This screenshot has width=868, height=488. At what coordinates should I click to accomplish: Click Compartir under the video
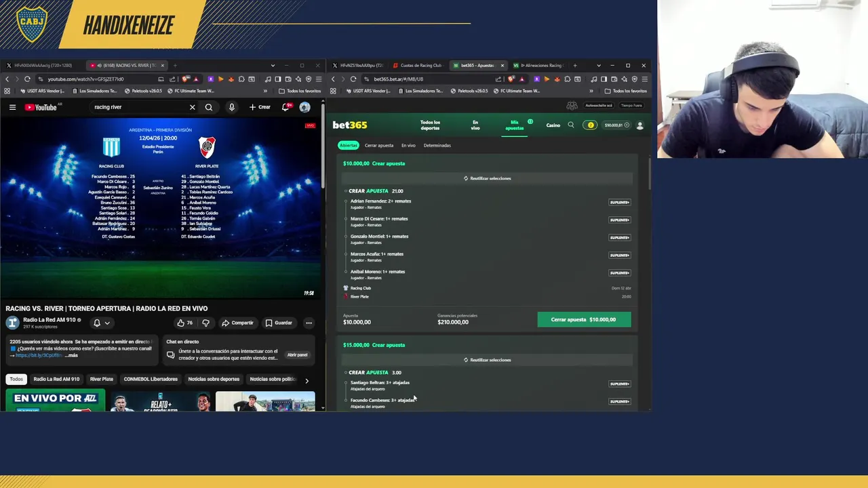pos(237,323)
